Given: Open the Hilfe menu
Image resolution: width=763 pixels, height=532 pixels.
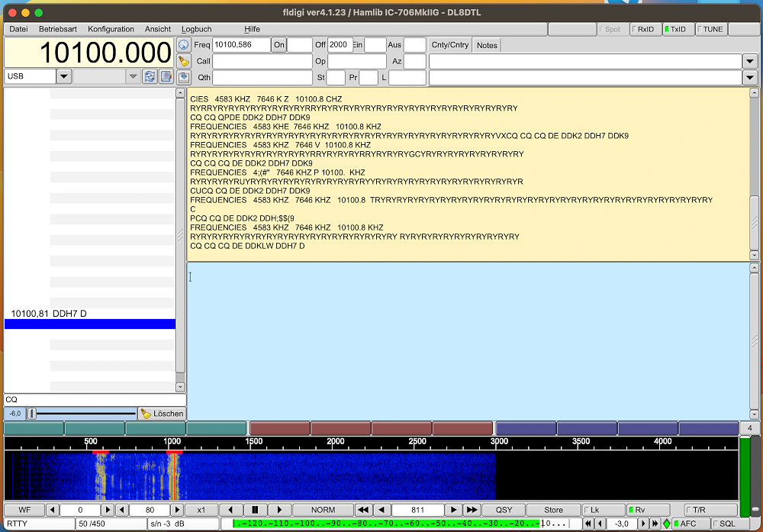Looking at the screenshot, I should [x=252, y=29].
